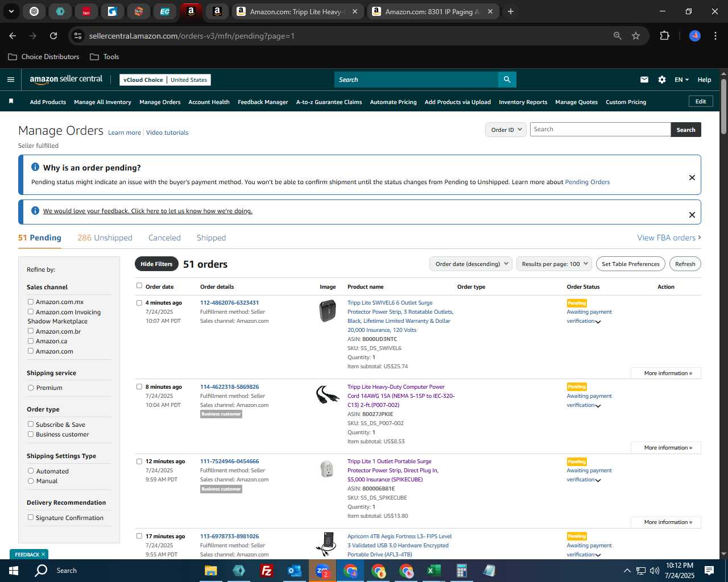Close the feedback request banner
The width and height of the screenshot is (728, 582).
click(x=692, y=215)
